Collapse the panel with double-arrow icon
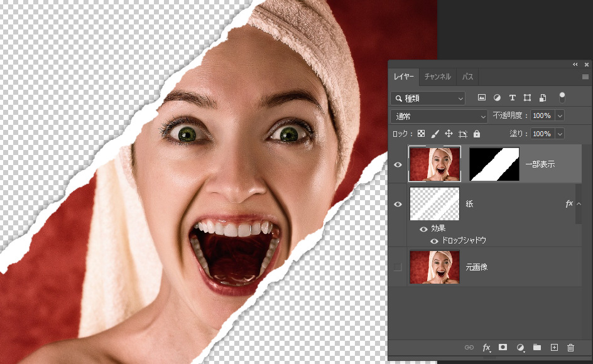 575,64
